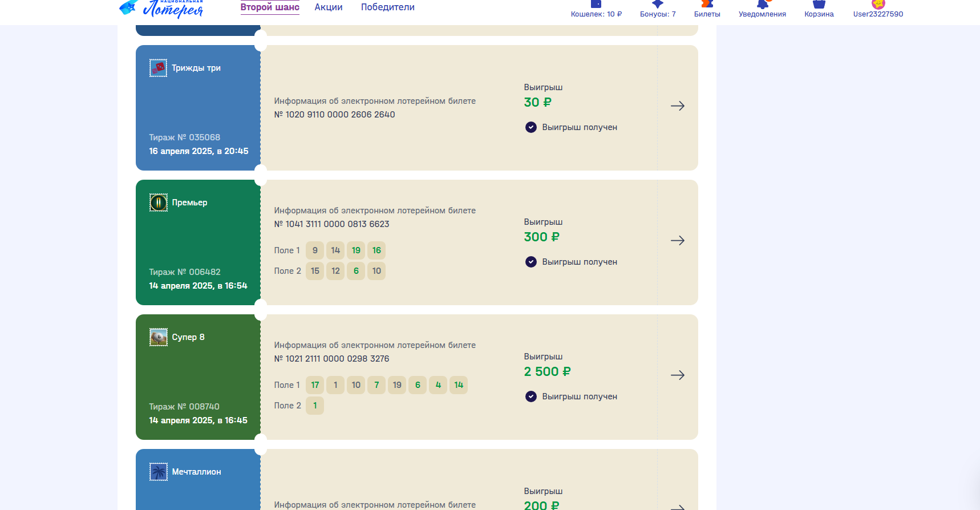The image size is (980, 510).
Task: Go to the Победители section
Action: 388,7
